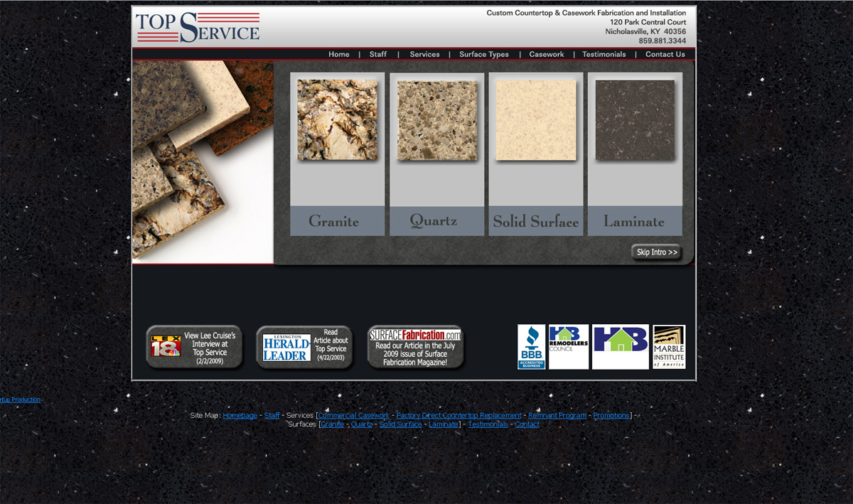Open the Lexington Herald Leader article banner
The width and height of the screenshot is (853, 504).
click(304, 347)
